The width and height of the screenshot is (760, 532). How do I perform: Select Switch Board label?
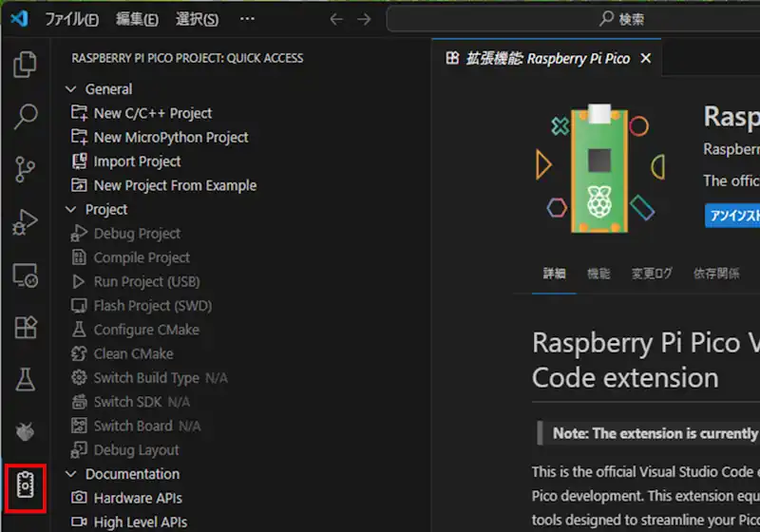(133, 426)
